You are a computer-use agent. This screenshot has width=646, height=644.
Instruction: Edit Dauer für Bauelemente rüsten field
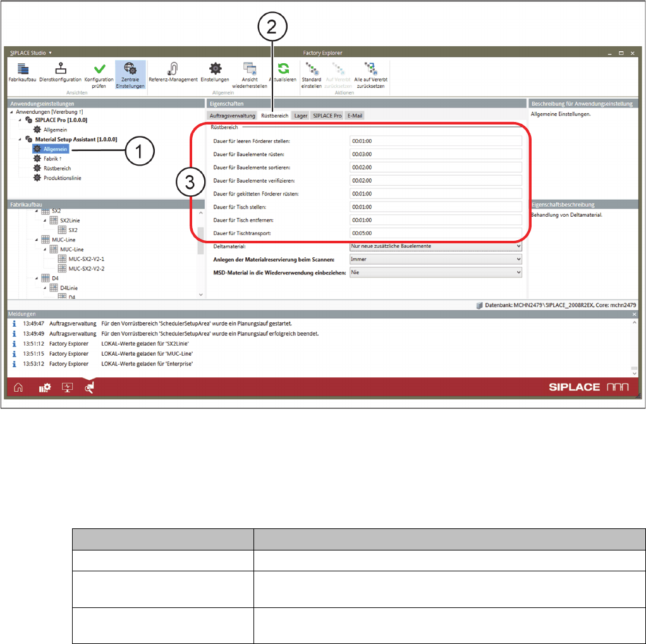point(436,154)
